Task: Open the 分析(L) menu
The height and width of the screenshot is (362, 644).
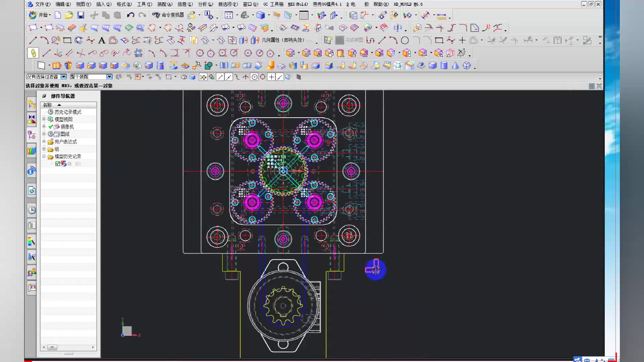Action: (205, 4)
